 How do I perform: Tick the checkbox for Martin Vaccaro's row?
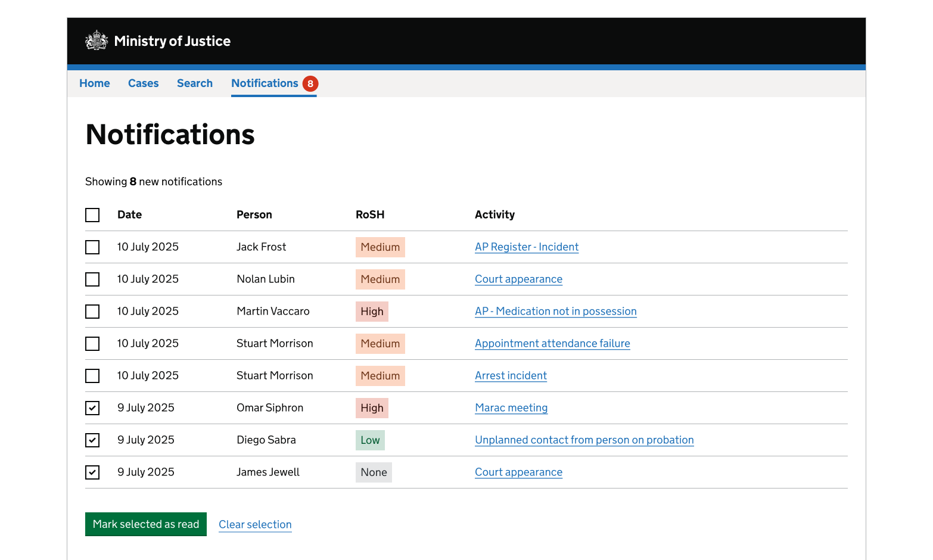click(92, 312)
